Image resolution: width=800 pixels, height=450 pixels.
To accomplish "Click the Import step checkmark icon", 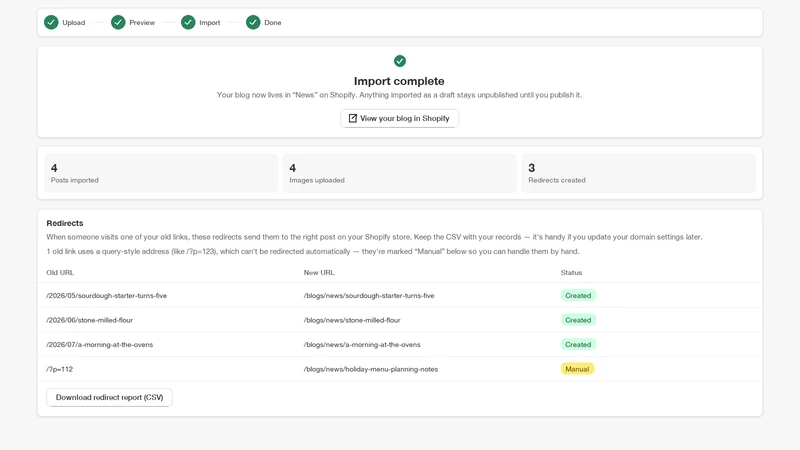I will coord(188,22).
